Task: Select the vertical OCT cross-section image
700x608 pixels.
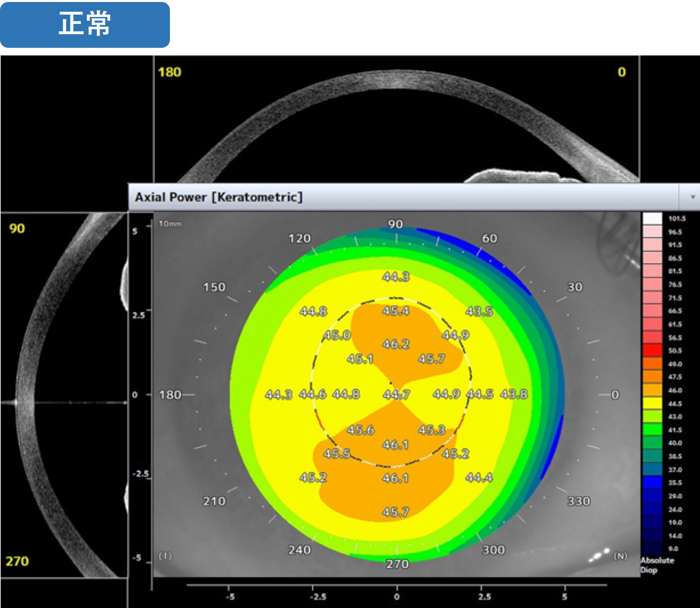Action: pos(64,395)
